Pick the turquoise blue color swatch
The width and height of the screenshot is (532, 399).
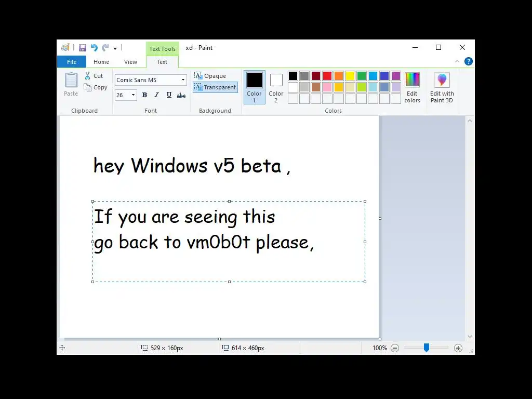pos(373,76)
